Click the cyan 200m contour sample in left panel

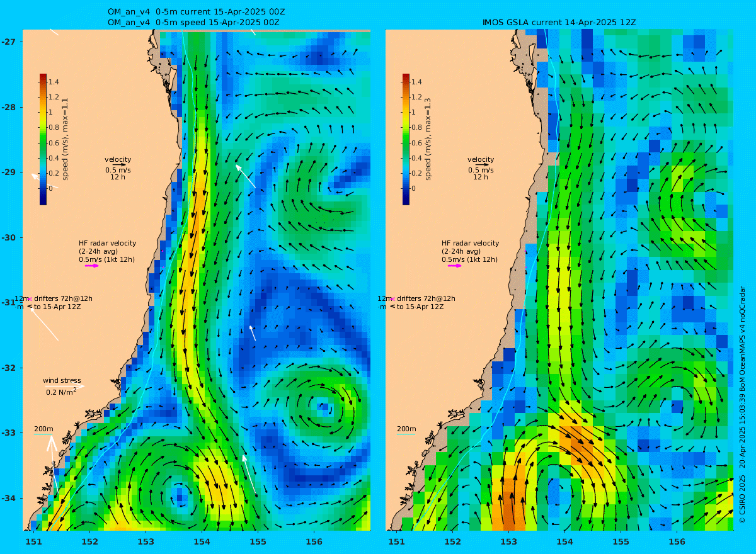pos(43,435)
